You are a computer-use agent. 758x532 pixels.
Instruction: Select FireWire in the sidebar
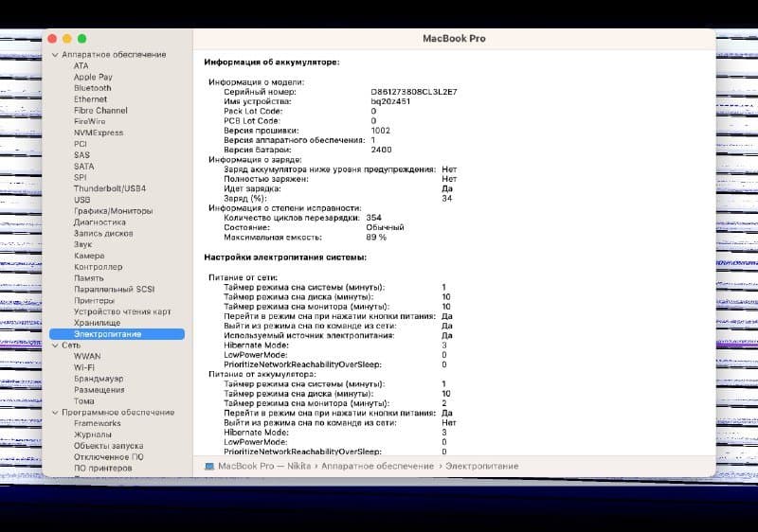[89, 121]
